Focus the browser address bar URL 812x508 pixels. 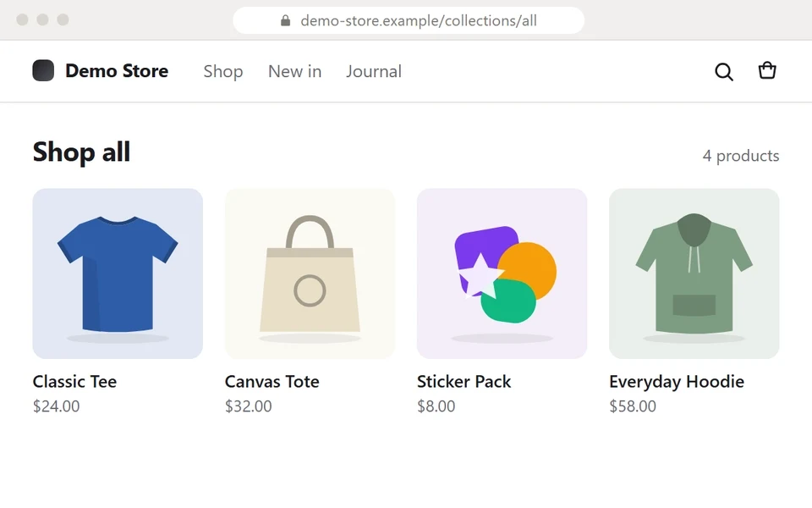click(x=409, y=20)
